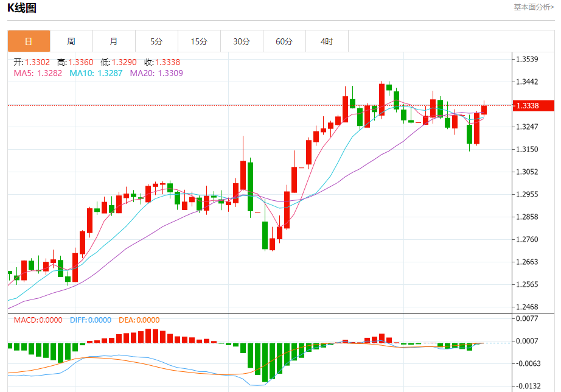Click the MACD:0.0000 label
The image size is (561, 392).
(x=38, y=320)
